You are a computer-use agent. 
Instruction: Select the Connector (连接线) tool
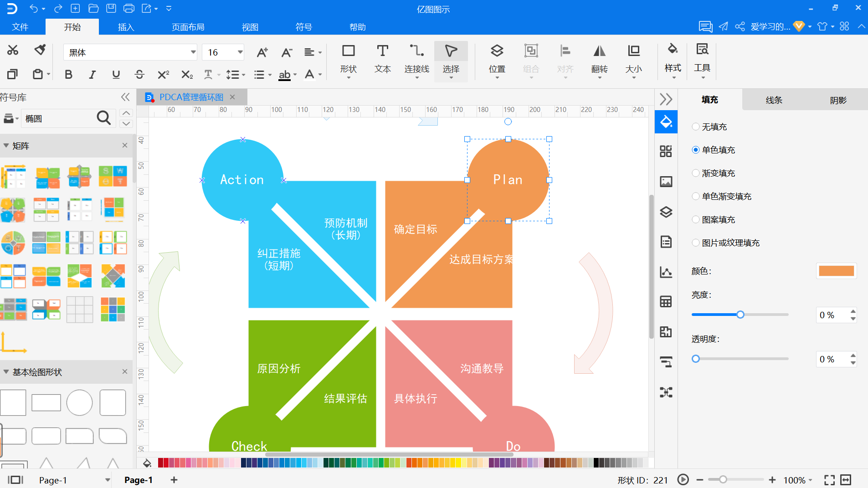click(417, 61)
